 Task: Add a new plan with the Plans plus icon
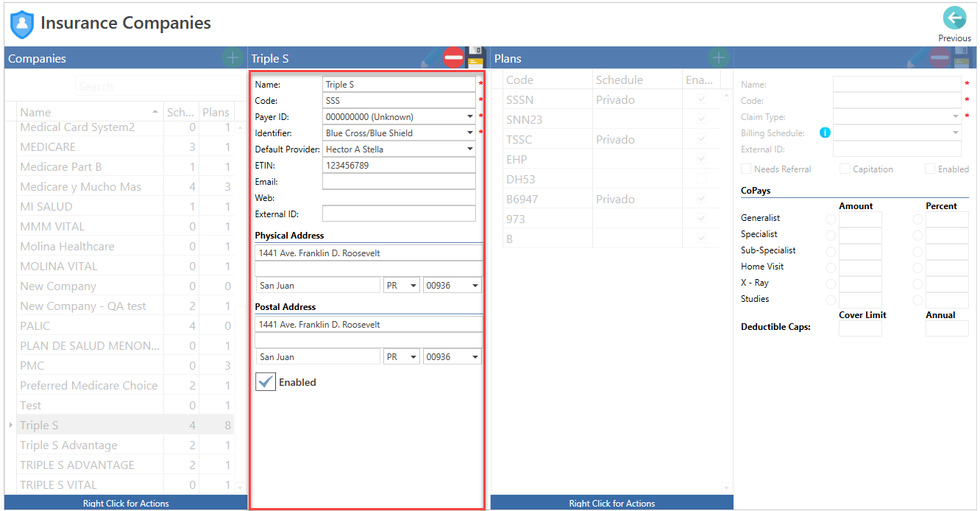[719, 57]
